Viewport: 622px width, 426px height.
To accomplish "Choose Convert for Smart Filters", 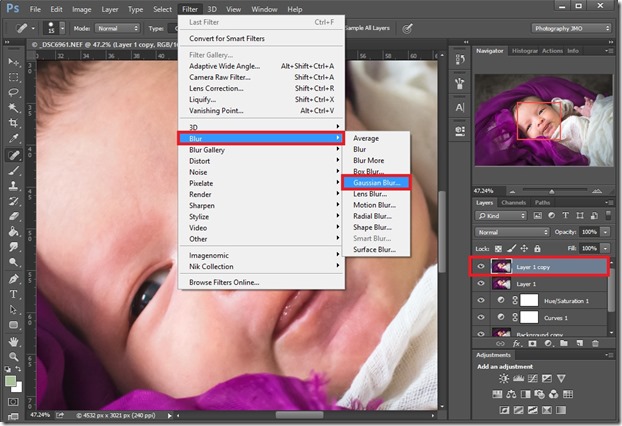I will click(261, 38).
